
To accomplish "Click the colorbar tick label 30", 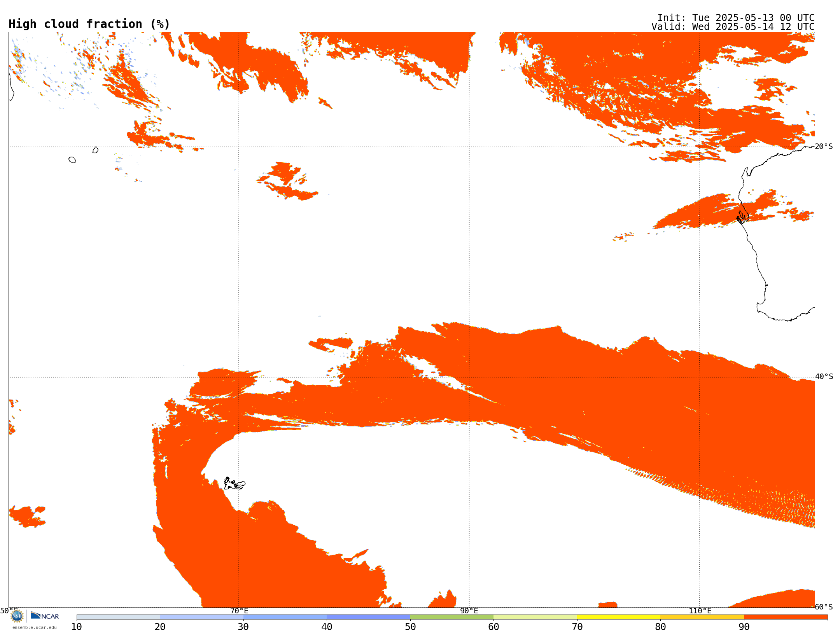I will click(x=243, y=627).
